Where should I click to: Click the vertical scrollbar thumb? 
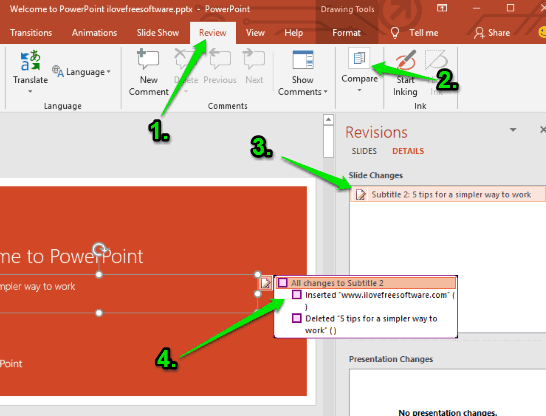click(x=328, y=141)
